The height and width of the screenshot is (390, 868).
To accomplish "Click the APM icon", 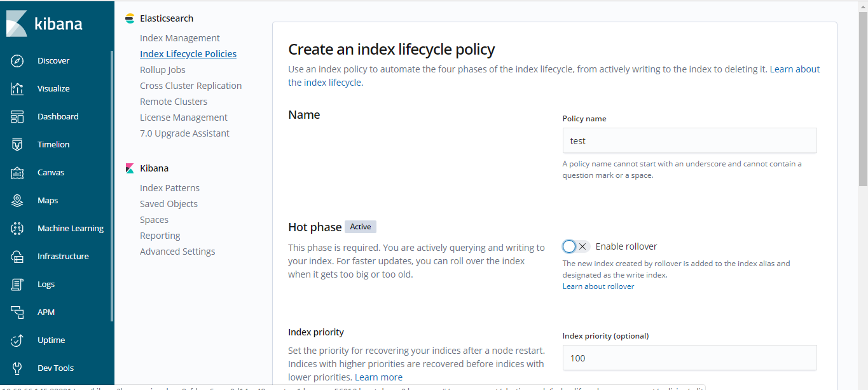I will coord(17,313).
